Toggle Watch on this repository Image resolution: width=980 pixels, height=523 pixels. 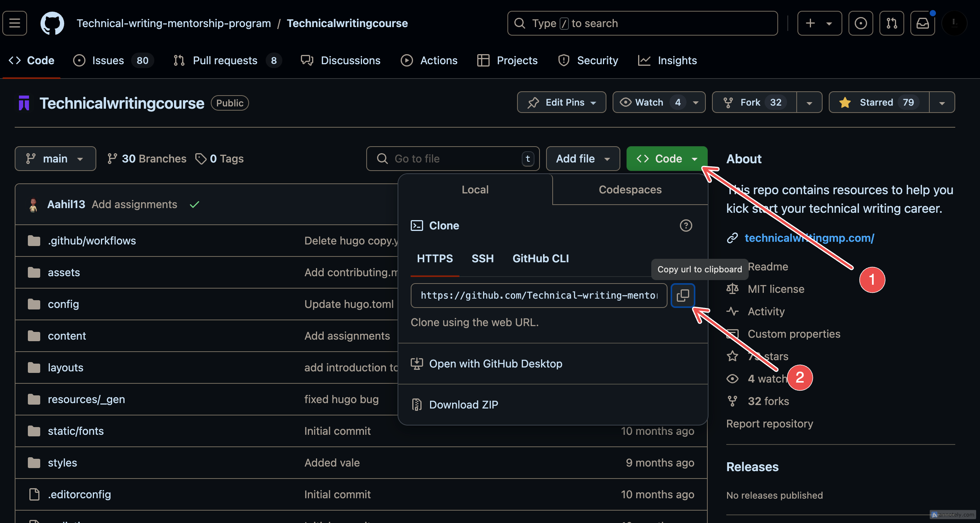659,102
